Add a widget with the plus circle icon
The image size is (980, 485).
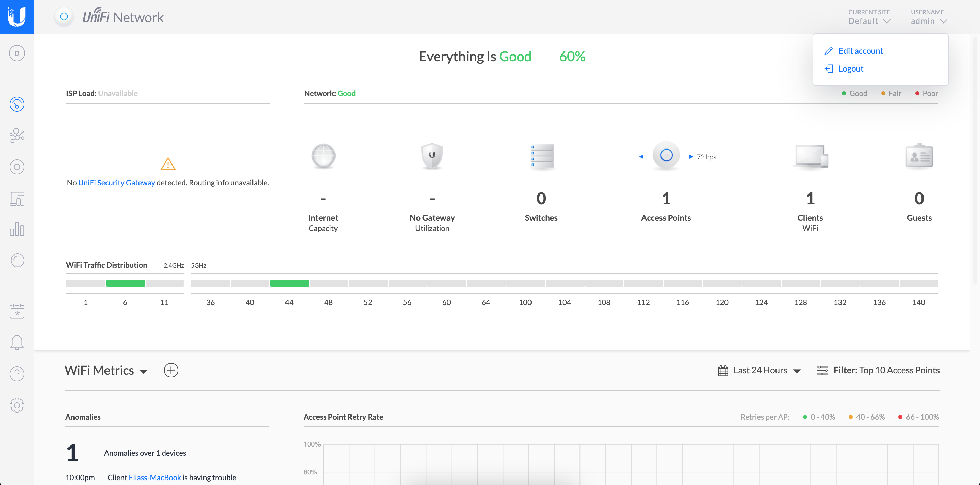[171, 371]
